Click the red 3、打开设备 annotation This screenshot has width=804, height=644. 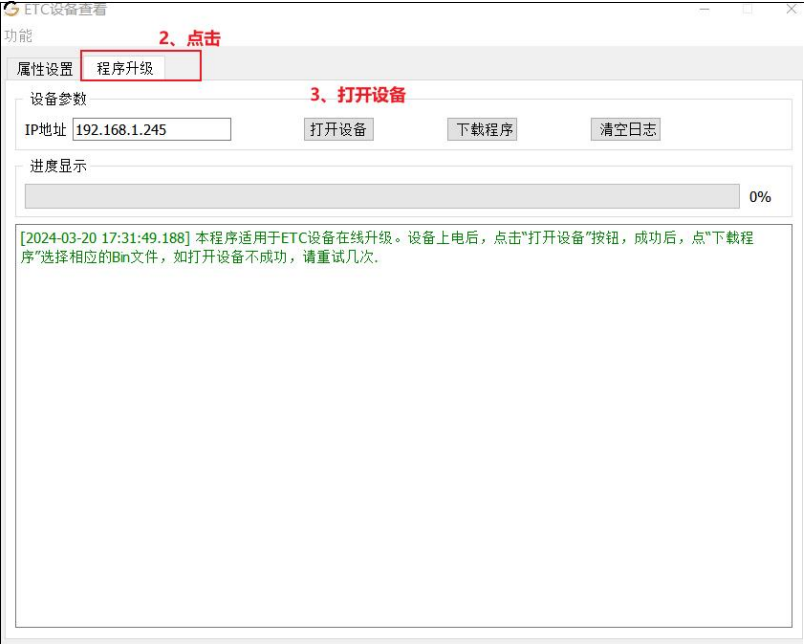358,95
